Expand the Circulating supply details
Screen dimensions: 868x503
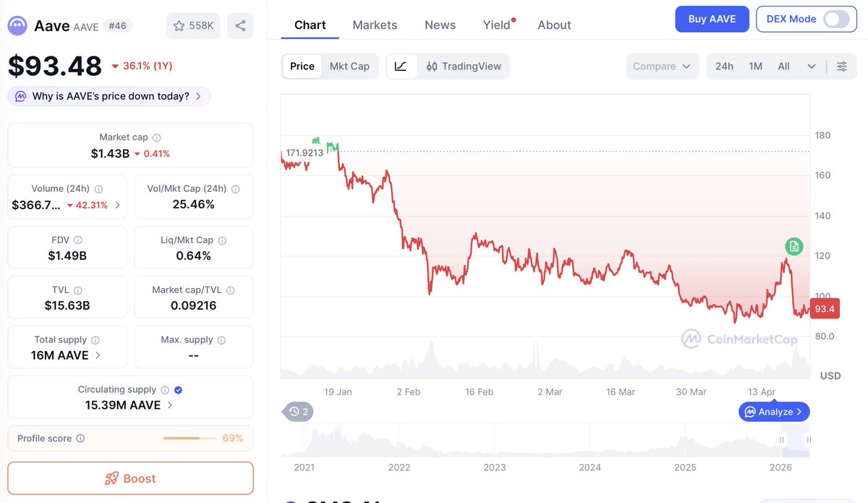coord(170,405)
